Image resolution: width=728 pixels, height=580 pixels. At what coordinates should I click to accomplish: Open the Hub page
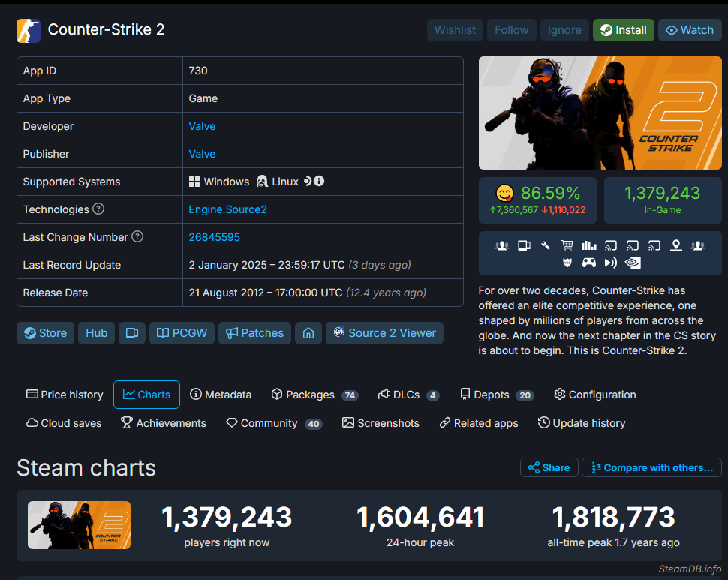[97, 333]
